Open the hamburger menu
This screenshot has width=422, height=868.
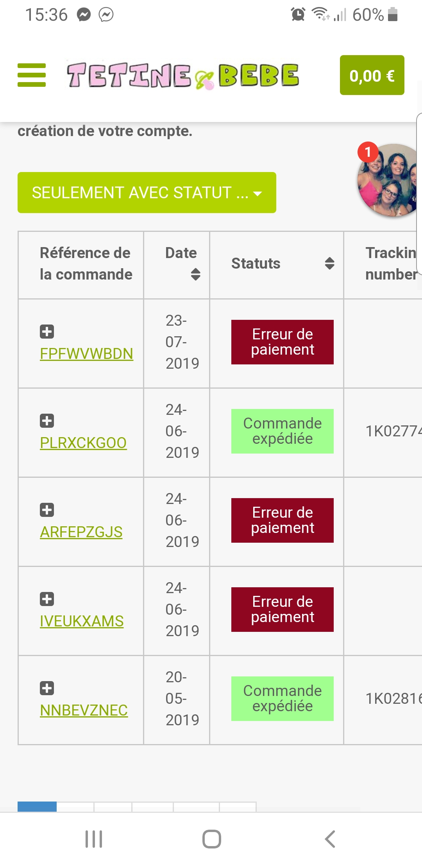point(32,75)
